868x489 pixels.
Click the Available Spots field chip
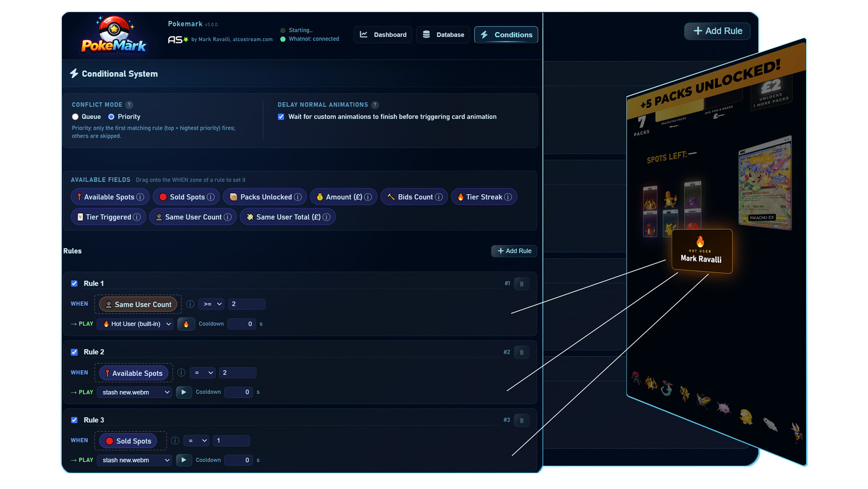click(110, 197)
